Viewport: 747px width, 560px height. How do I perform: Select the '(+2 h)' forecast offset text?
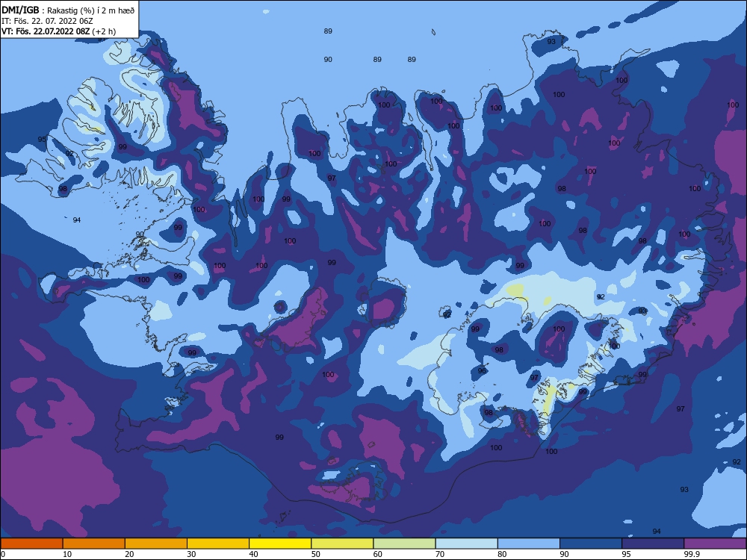[104, 31]
